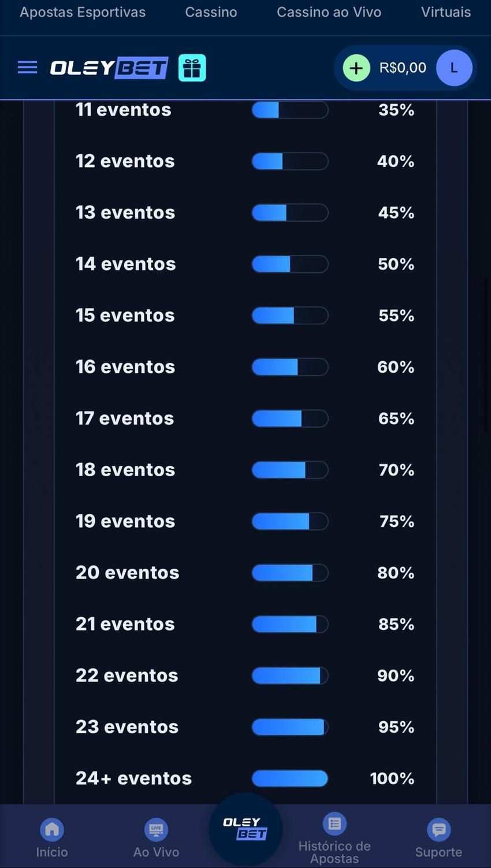Click the 100% bonus value
Image resolution: width=491 pixels, height=868 pixels.
(392, 778)
